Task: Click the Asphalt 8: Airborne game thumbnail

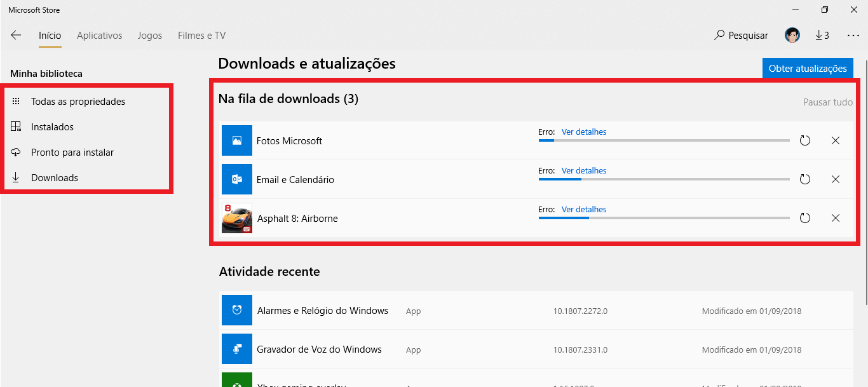Action: (237, 218)
